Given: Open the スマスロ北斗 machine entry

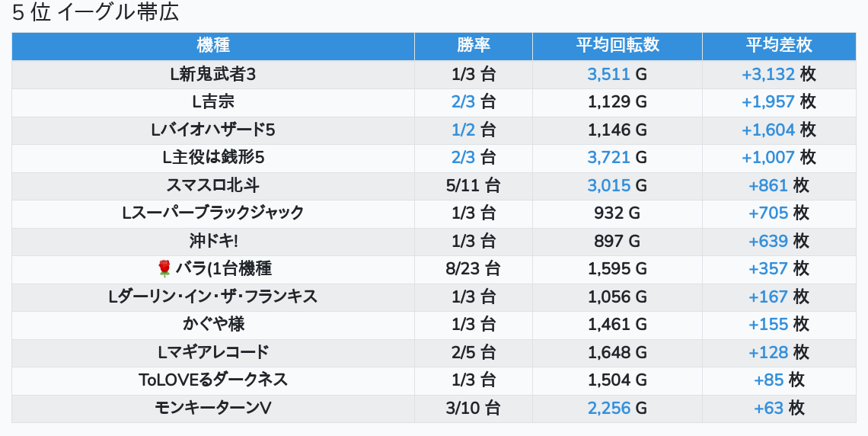Looking at the screenshot, I should click(x=213, y=185).
